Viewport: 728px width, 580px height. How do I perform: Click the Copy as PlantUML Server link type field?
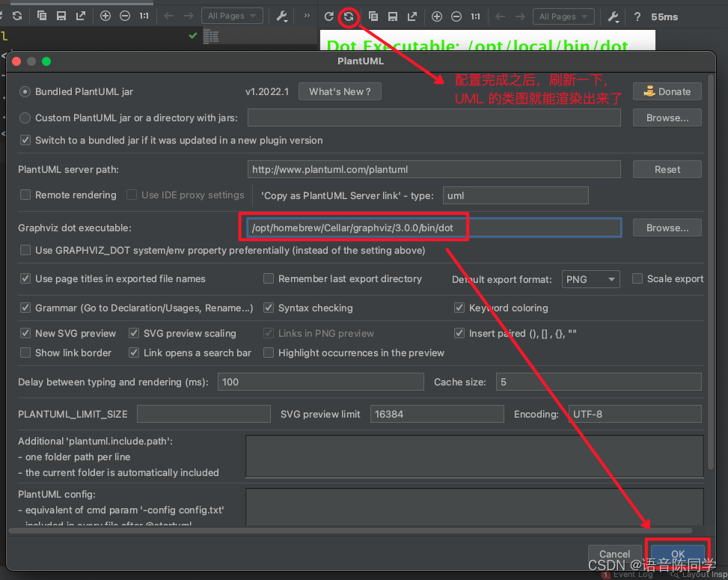516,195
